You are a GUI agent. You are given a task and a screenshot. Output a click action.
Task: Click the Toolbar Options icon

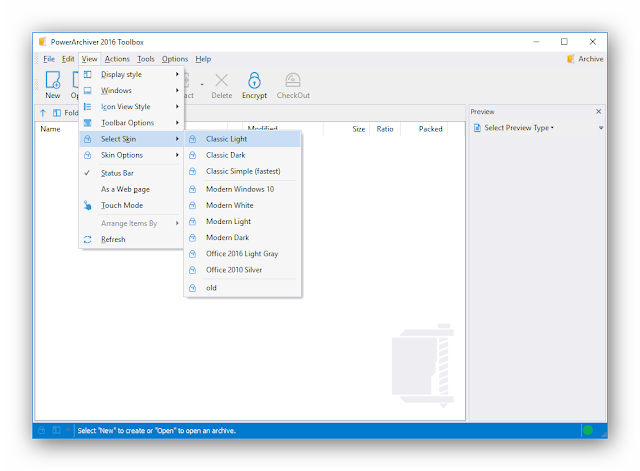(x=87, y=123)
